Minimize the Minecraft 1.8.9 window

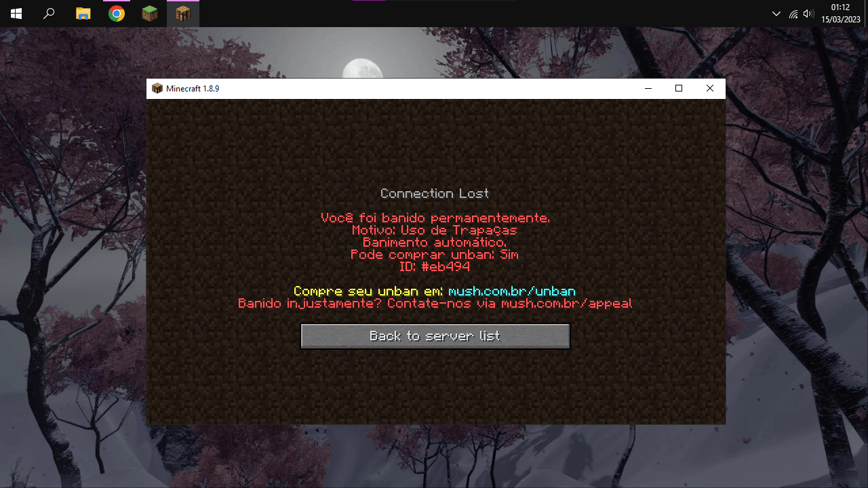(x=648, y=89)
